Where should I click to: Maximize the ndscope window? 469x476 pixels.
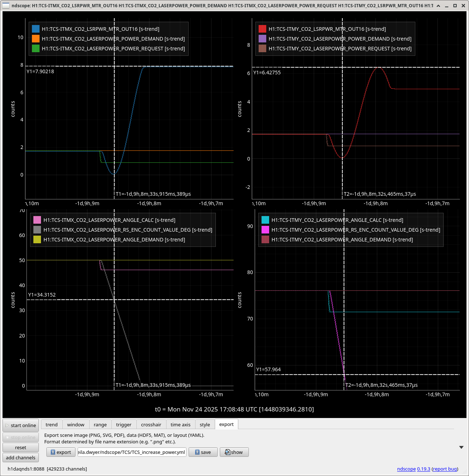[x=455, y=5]
